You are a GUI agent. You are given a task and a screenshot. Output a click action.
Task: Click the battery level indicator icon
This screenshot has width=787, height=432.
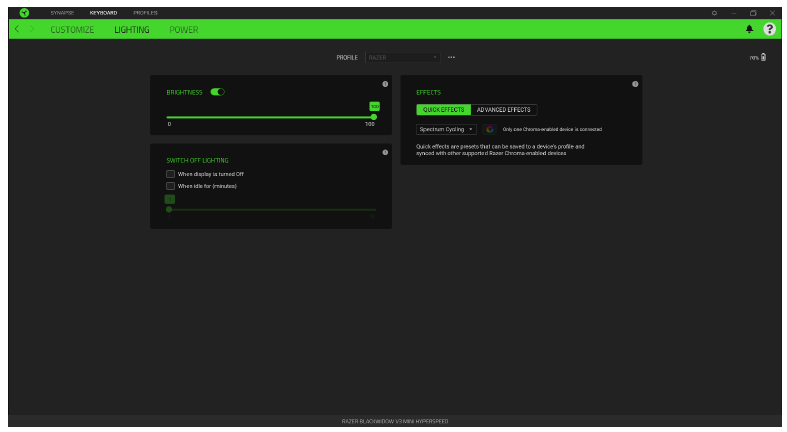(763, 57)
